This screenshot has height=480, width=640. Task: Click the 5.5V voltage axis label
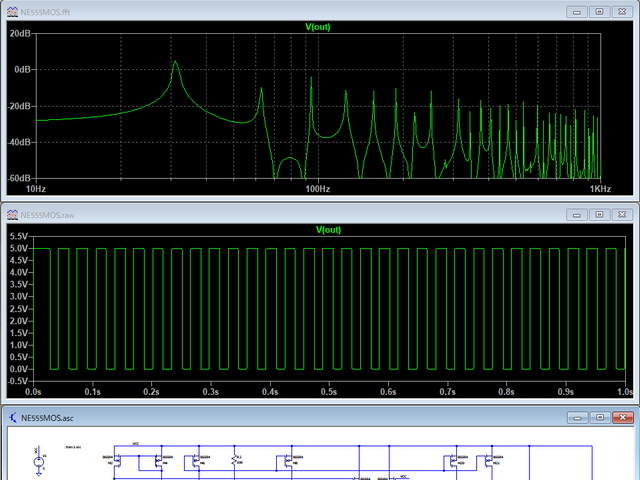tap(19, 236)
